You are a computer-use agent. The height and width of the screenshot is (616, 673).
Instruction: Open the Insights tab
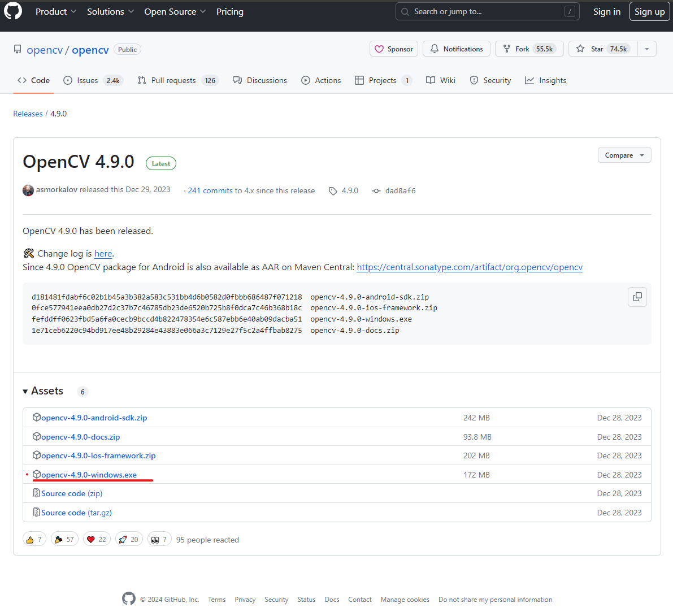[x=545, y=80]
